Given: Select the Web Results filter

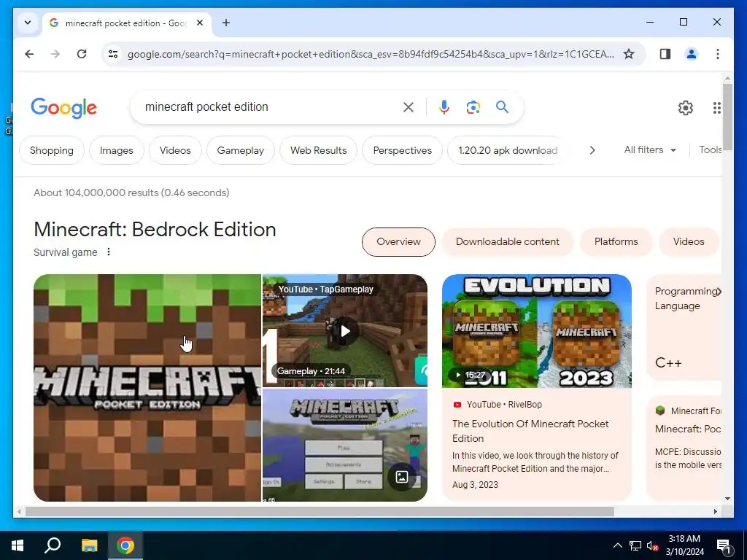Looking at the screenshot, I should [318, 150].
